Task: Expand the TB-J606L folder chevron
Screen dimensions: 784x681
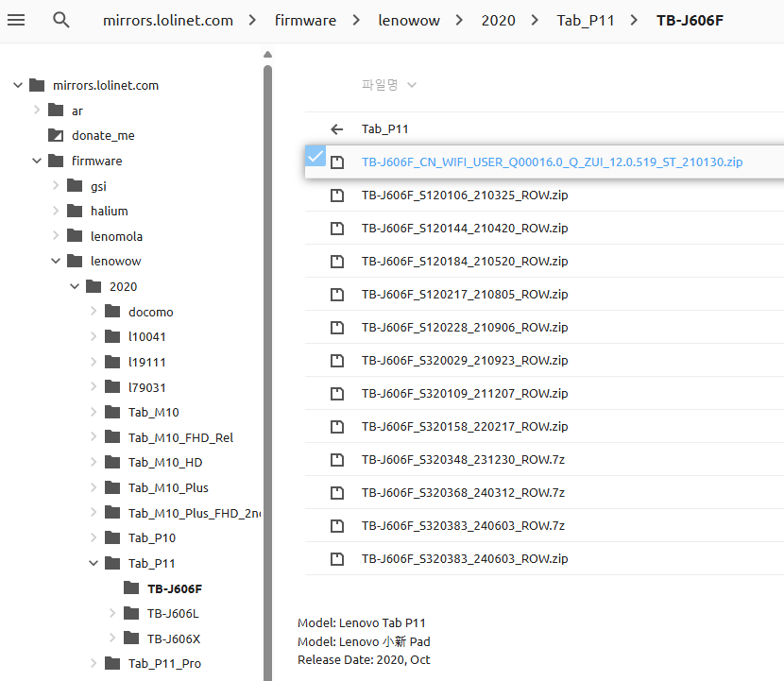Action: [x=112, y=613]
